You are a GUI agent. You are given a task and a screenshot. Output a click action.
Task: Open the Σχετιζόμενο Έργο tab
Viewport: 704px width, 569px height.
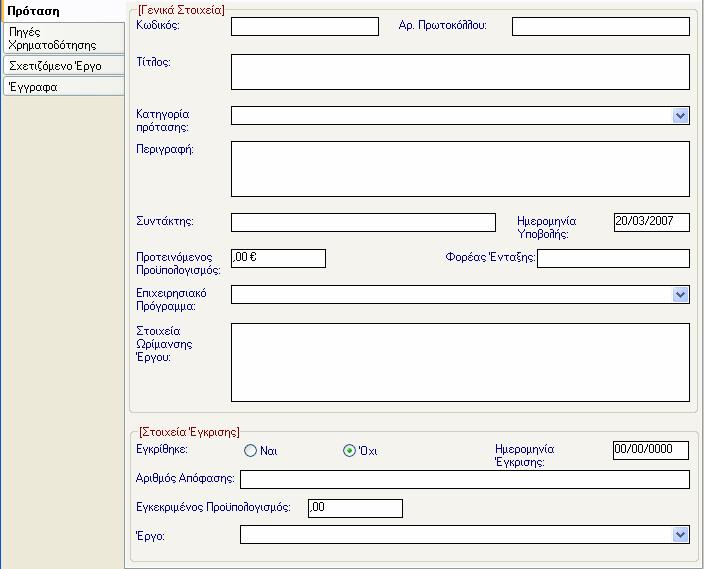[64, 66]
